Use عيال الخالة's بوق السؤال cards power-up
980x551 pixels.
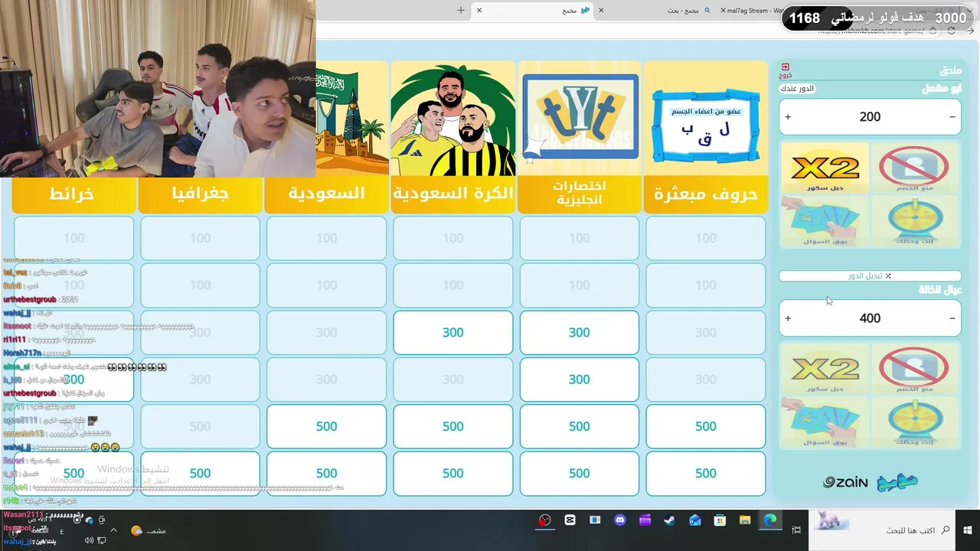[x=825, y=422]
